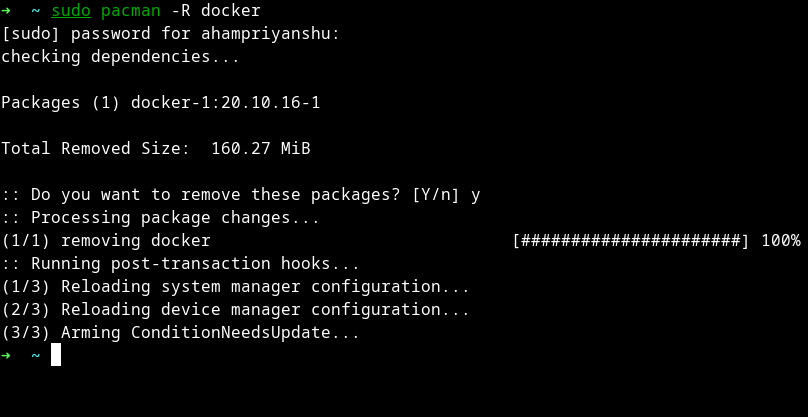
Task: Click the "[sudo] password for ahampriyanshu:" line
Action: tap(170, 34)
